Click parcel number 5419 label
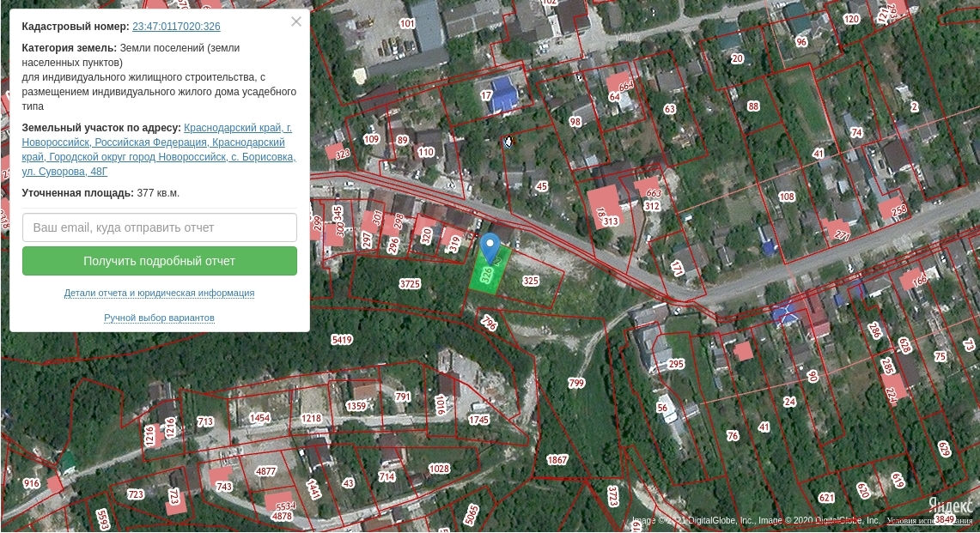This screenshot has height=533, width=980. [x=342, y=340]
